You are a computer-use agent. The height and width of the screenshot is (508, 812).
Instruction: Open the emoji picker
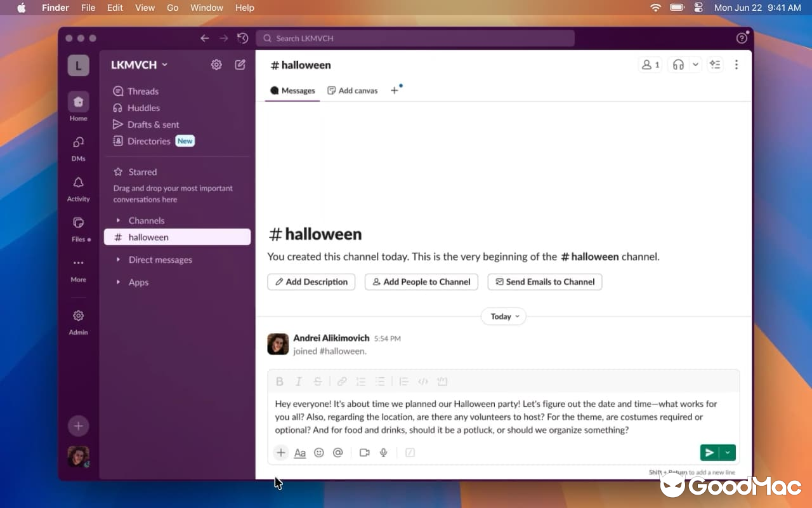coord(319,453)
